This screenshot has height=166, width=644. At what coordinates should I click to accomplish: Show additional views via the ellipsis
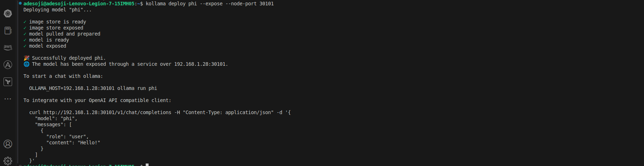click(x=8, y=99)
